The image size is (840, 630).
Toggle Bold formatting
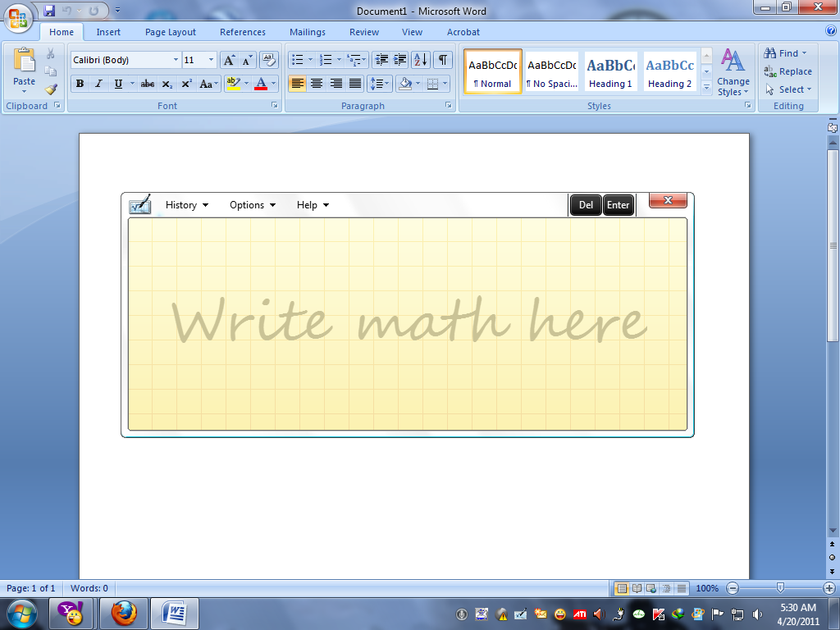(80, 84)
